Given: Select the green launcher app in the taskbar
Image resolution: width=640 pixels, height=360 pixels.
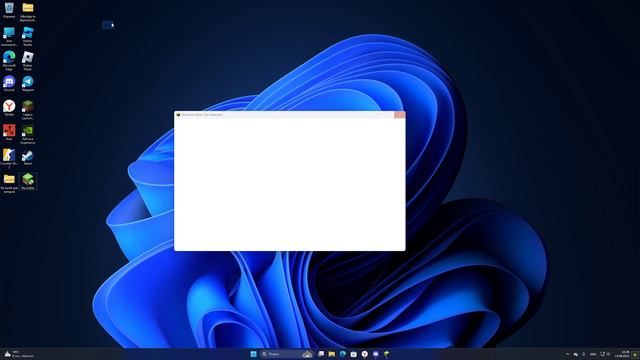Looking at the screenshot, I should coord(387,354).
